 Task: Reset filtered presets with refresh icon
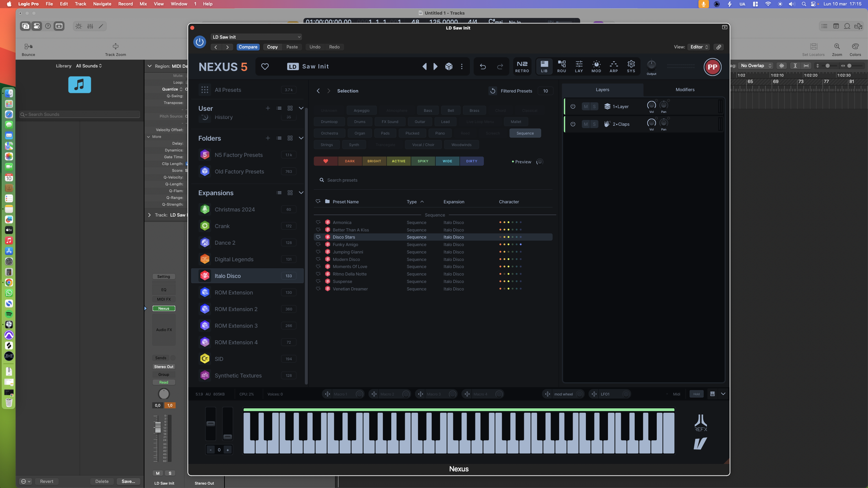[x=493, y=91]
